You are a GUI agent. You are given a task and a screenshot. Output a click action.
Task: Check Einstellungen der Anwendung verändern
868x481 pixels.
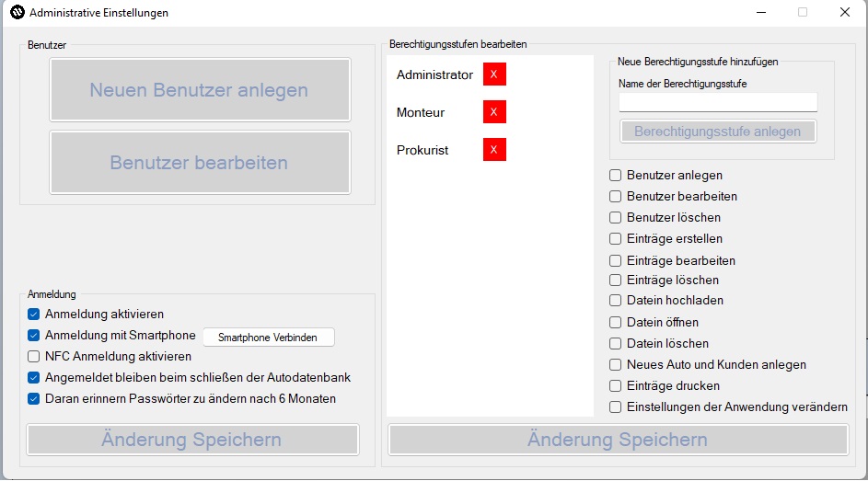[616, 407]
